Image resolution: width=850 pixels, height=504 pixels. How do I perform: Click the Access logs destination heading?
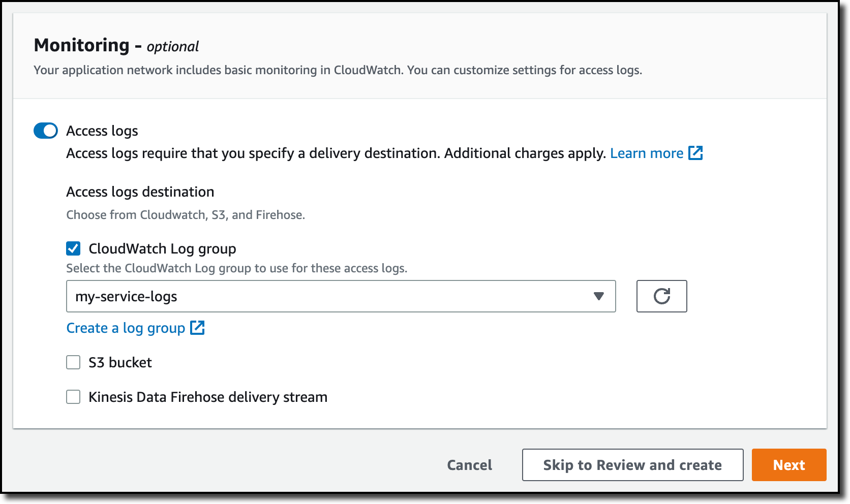point(140,192)
